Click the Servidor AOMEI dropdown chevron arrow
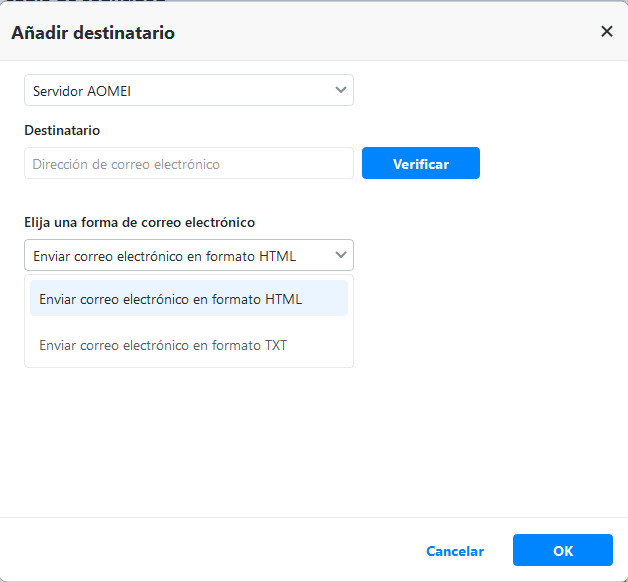628x582 pixels. (341, 90)
